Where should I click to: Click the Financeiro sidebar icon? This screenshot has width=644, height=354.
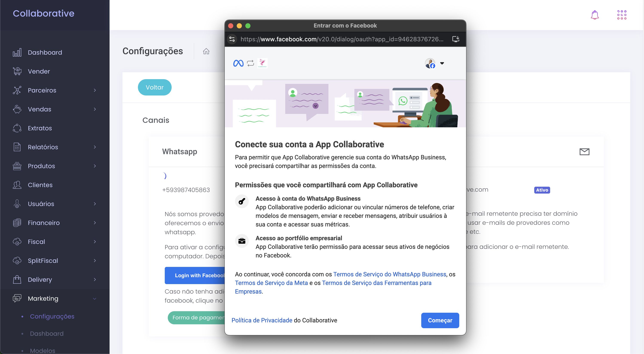click(x=17, y=222)
